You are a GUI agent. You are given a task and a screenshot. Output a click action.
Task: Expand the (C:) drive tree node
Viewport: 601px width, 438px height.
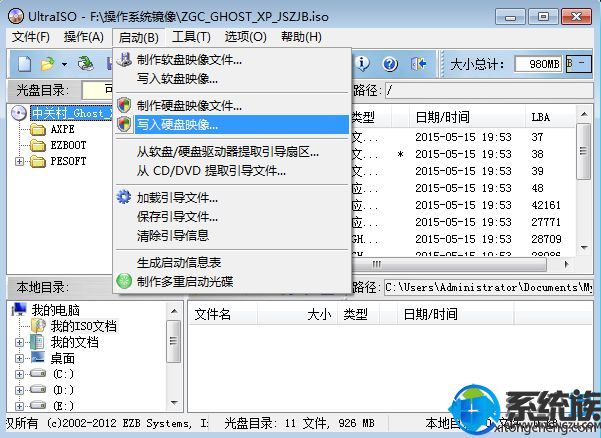[x=19, y=374]
